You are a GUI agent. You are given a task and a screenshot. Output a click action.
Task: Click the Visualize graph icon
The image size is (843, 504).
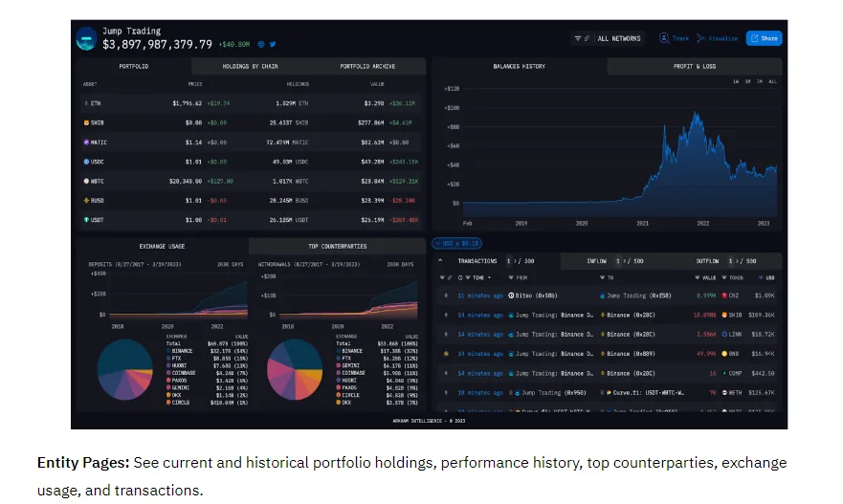tap(700, 38)
